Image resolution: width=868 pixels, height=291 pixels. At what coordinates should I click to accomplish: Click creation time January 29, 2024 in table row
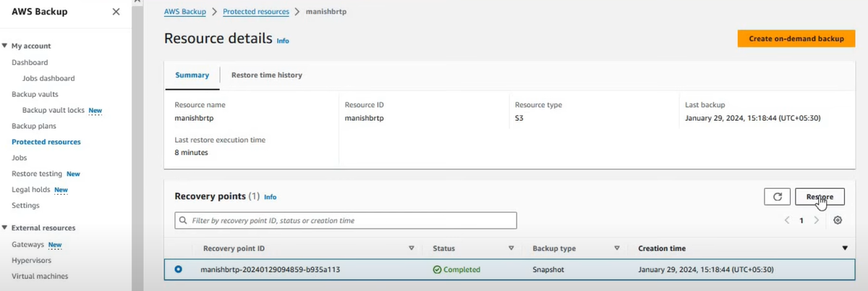tap(706, 269)
